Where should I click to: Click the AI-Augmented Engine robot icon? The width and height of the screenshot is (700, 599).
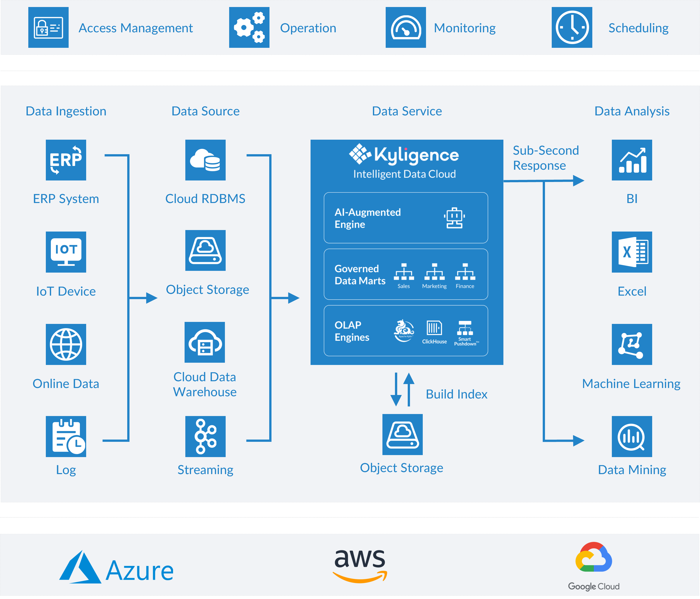(x=454, y=218)
